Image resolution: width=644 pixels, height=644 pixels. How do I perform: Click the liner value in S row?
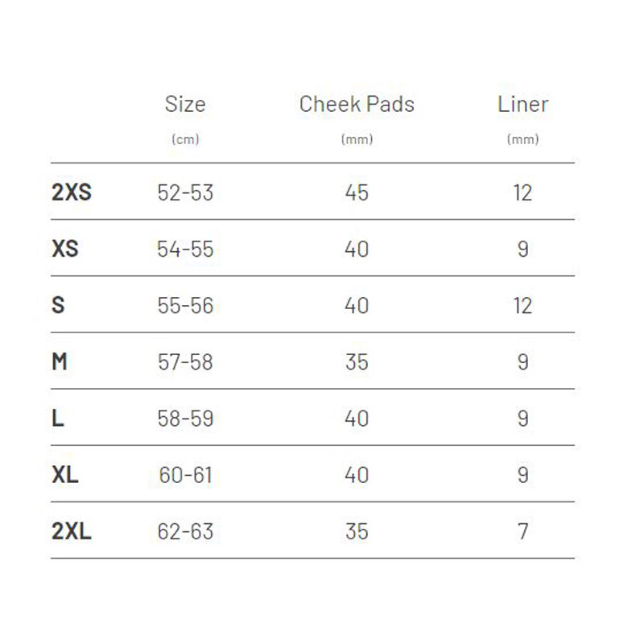[x=522, y=306]
